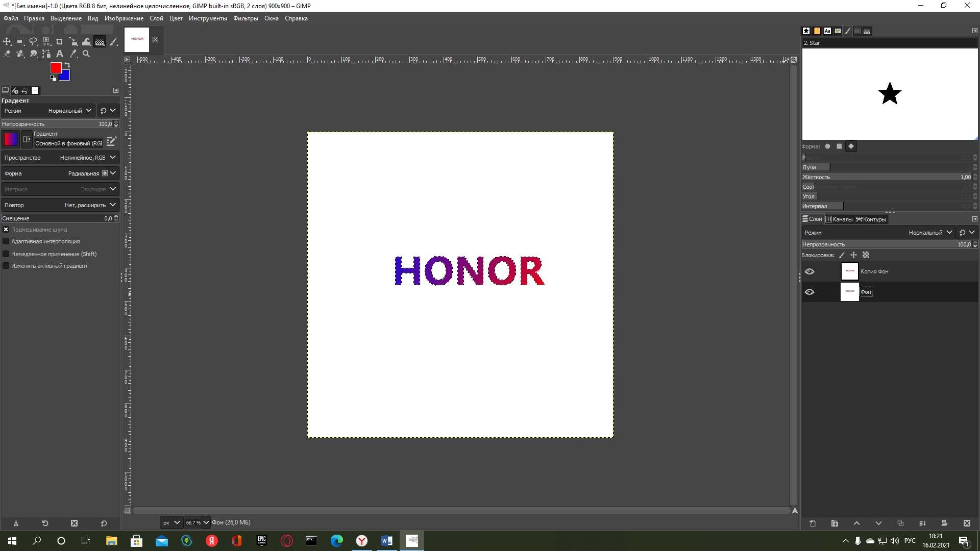Image resolution: width=980 pixels, height=551 pixels.
Task: Hide the Копия Фон layer
Action: [810, 271]
